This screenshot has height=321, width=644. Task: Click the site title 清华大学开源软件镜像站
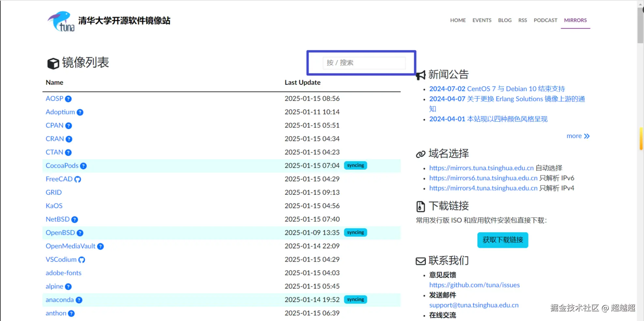(124, 21)
